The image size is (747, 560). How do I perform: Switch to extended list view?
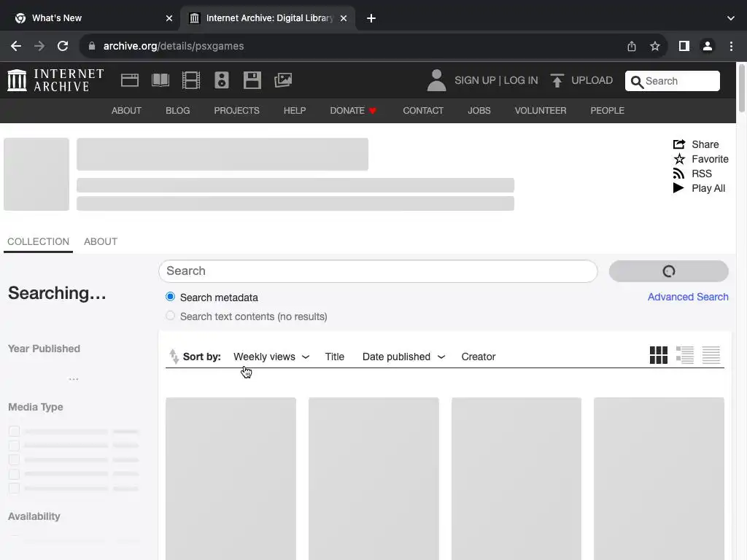(x=685, y=355)
